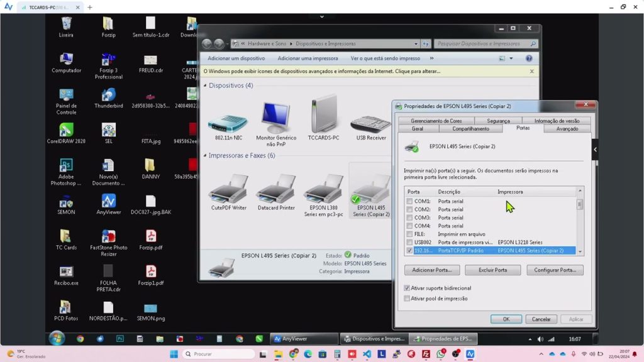Collapse the Impressoras e Faxes group
Image resolution: width=644 pixels, height=362 pixels.
tap(205, 155)
